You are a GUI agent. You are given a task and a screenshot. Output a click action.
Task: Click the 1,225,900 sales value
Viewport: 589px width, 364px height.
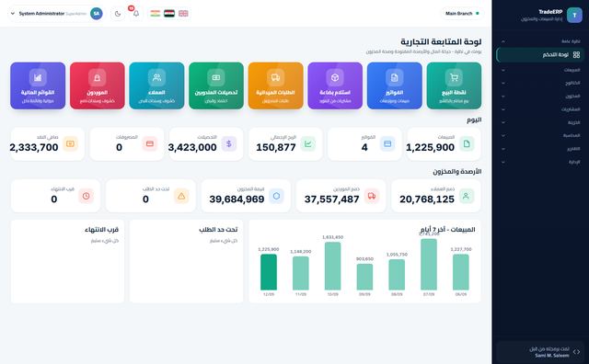[x=430, y=147]
